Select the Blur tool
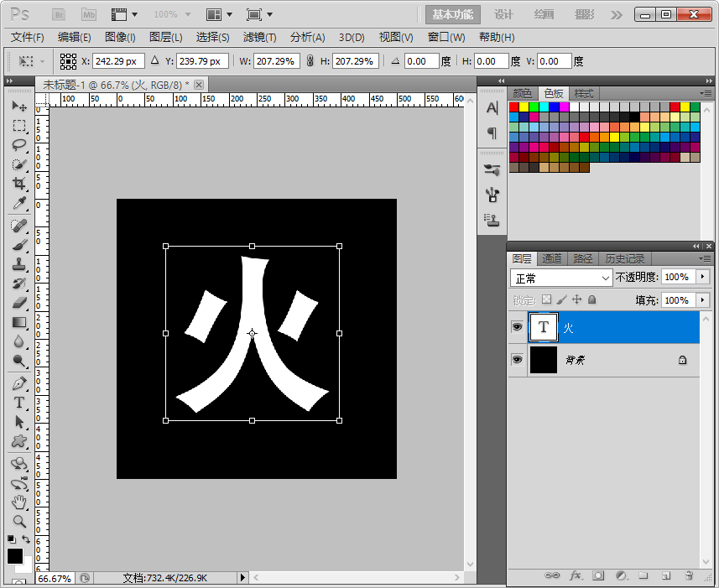Viewport: 719px width, 588px height. [18, 341]
